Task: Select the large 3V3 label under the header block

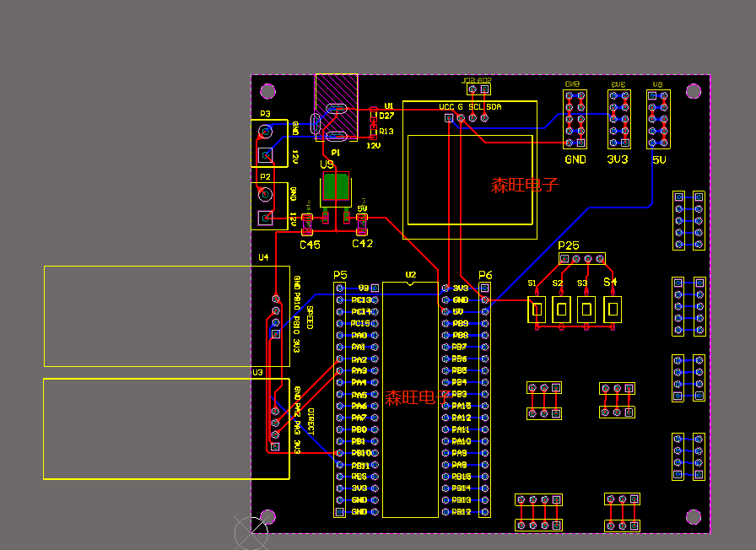Action: (x=618, y=159)
